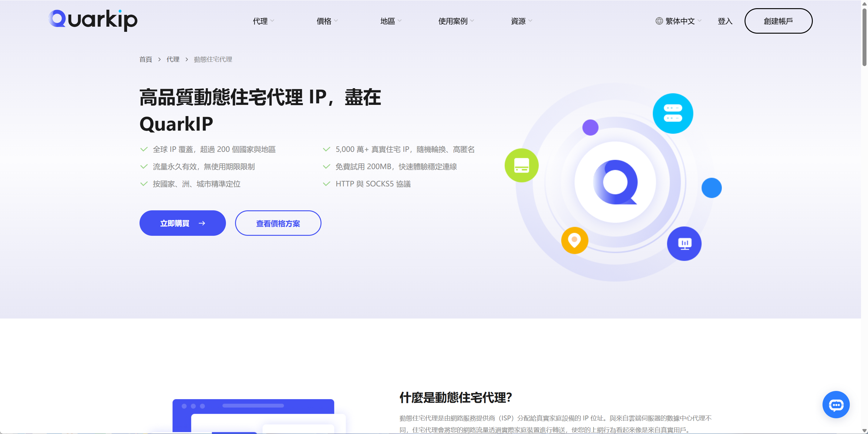868x434 pixels.
Task: Expand the 地區 menu chevron
Action: pyautogui.click(x=400, y=21)
